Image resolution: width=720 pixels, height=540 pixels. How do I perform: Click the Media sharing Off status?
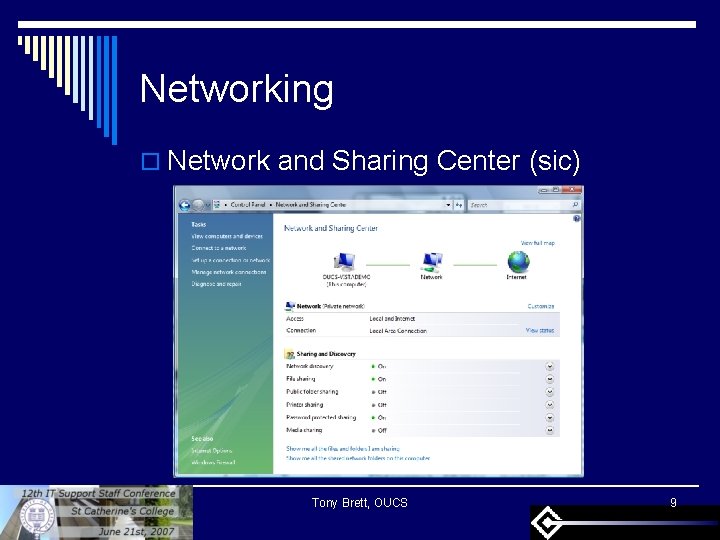pos(379,431)
